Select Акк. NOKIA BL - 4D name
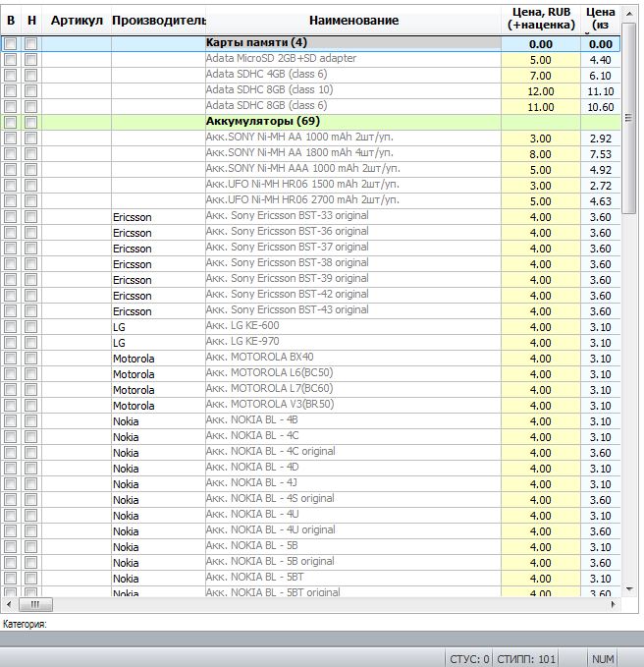Image resolution: width=644 pixels, height=667 pixels. [x=252, y=467]
